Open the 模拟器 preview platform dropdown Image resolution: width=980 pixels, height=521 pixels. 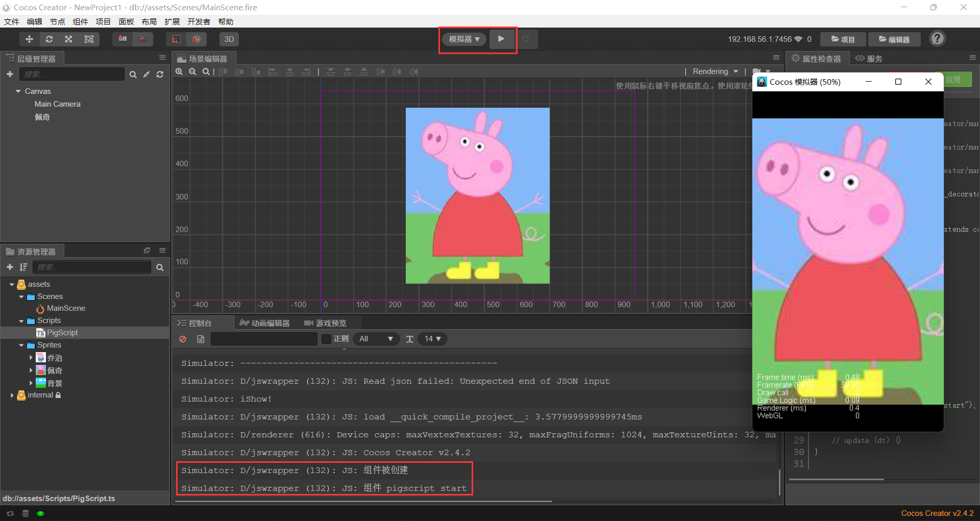coord(463,39)
